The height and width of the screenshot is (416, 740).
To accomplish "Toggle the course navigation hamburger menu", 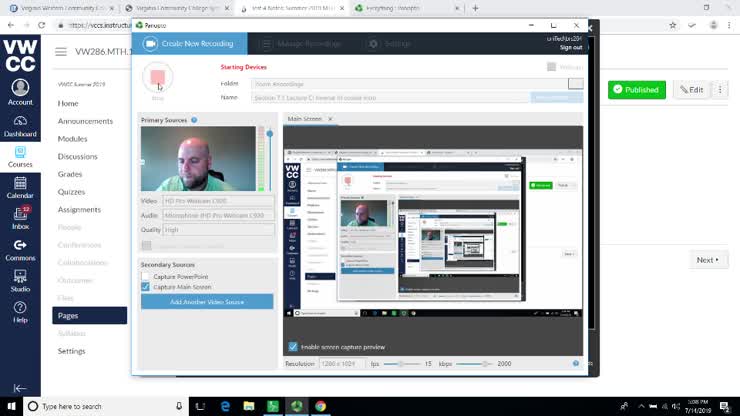I will point(61,52).
